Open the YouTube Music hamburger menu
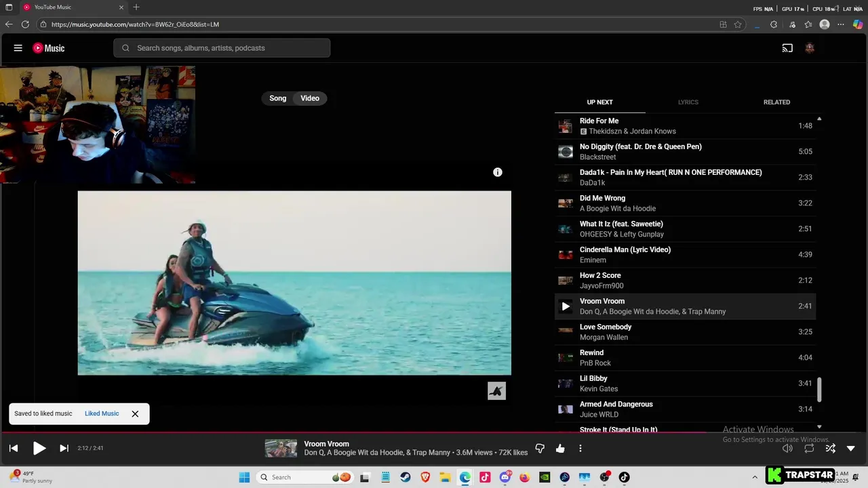This screenshot has height=488, width=868. pos(18,48)
